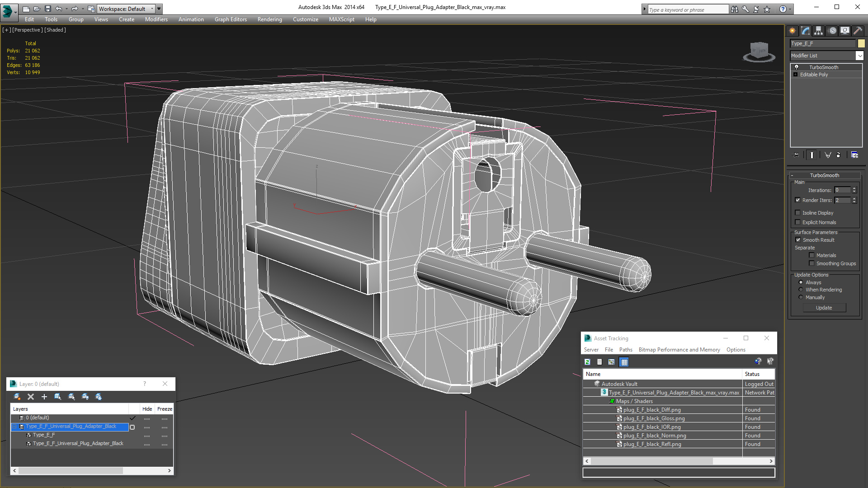Open the Utilities hammer panel tab
The image size is (868, 488).
click(858, 31)
